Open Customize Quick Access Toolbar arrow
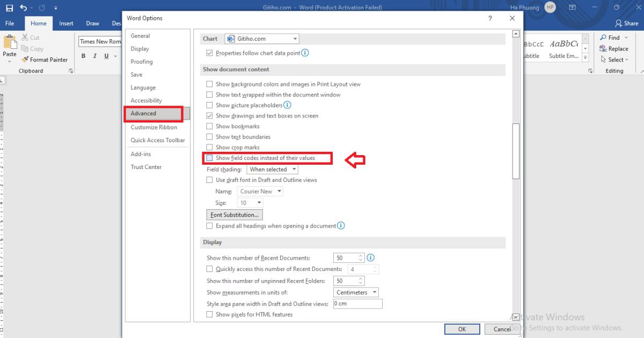Image resolution: width=644 pixels, height=338 pixels. [56, 9]
